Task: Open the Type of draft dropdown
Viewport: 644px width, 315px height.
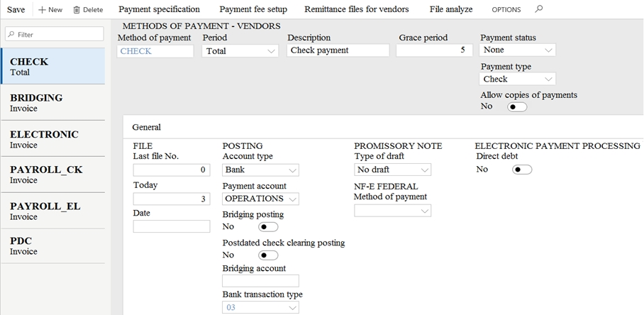Action: click(x=392, y=169)
